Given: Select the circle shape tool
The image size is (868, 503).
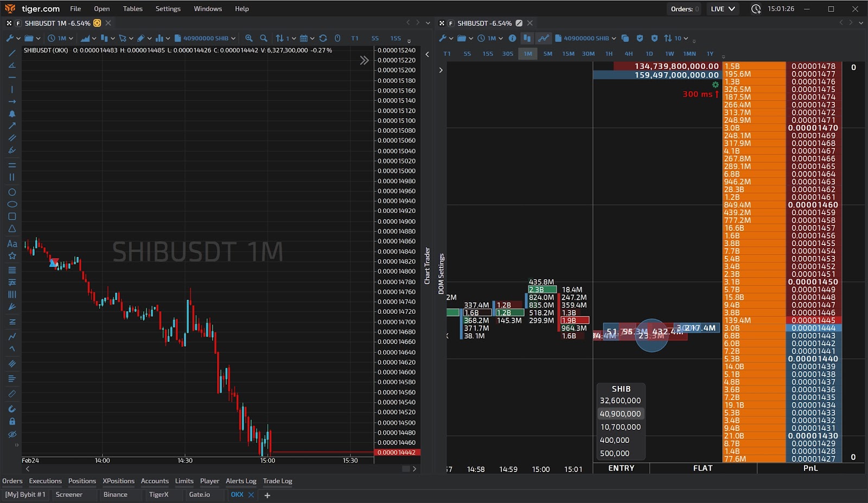Looking at the screenshot, I should point(12,192).
